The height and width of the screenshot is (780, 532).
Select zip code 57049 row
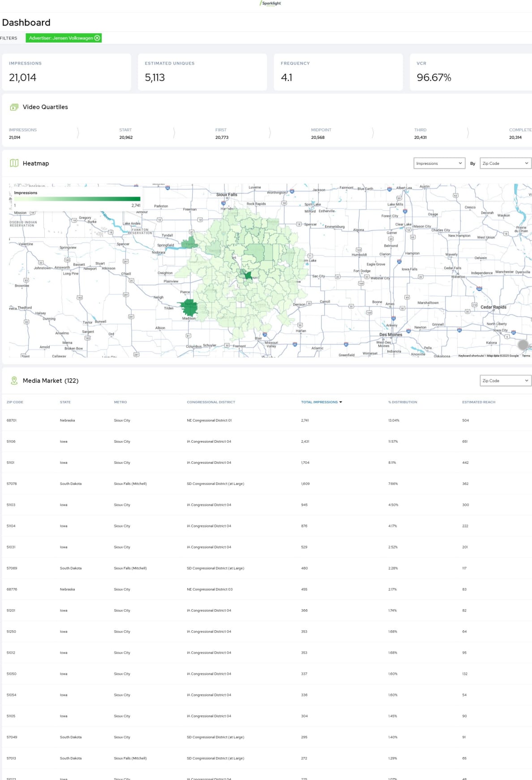click(266, 737)
